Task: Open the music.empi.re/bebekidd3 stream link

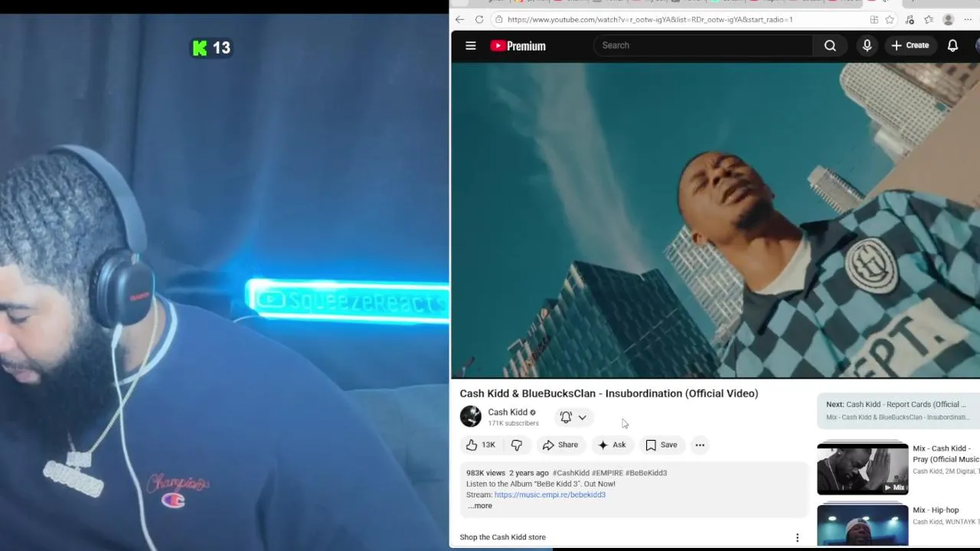Action: (x=550, y=495)
